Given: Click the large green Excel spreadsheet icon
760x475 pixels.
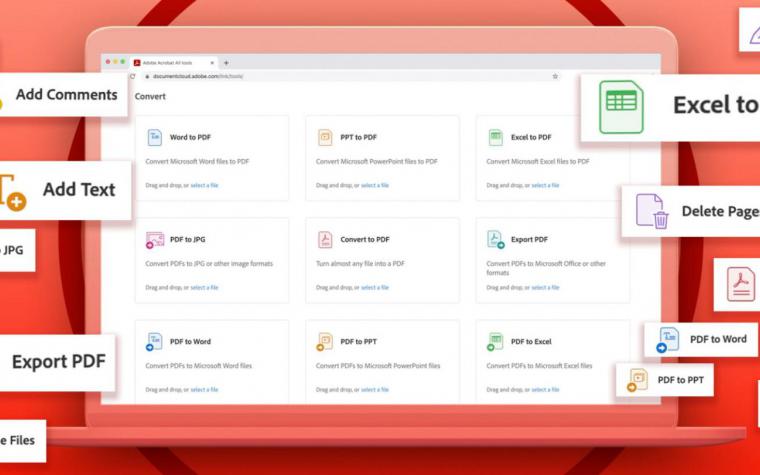Looking at the screenshot, I should tap(621, 107).
